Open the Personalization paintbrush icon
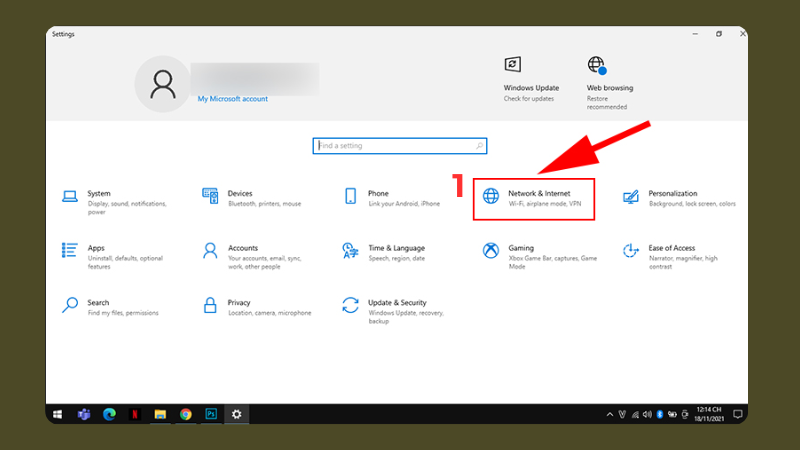The height and width of the screenshot is (450, 800). [x=631, y=196]
